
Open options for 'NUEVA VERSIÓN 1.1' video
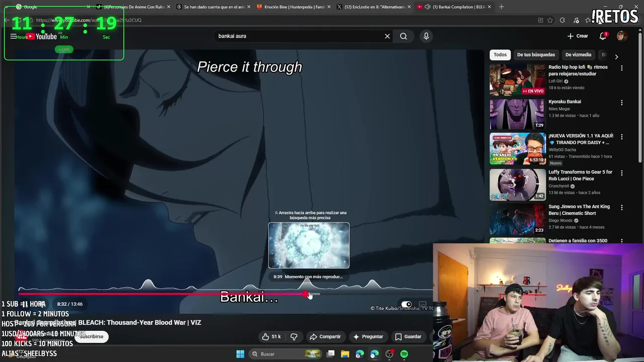click(x=622, y=137)
